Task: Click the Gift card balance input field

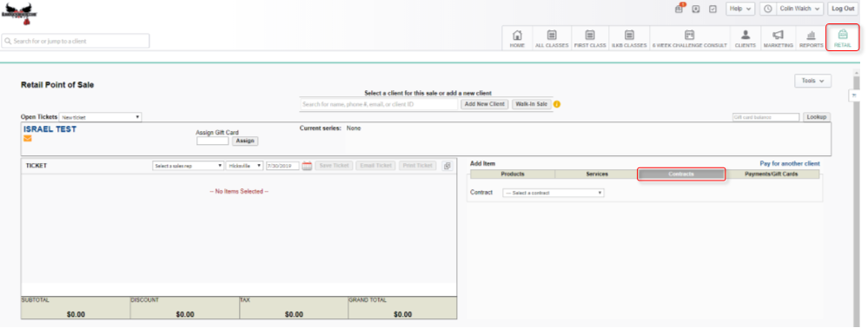Action: pos(766,117)
